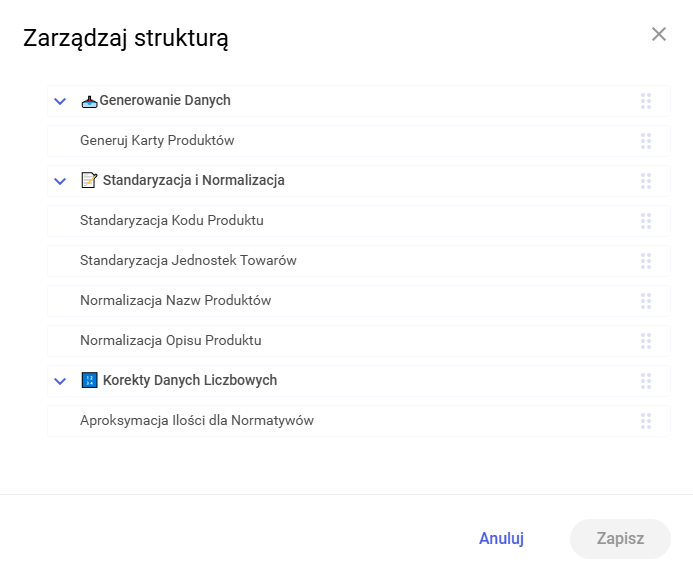
Task: Click drag handle for Standaryzacja Jednostek Towarów
Action: coord(646,261)
